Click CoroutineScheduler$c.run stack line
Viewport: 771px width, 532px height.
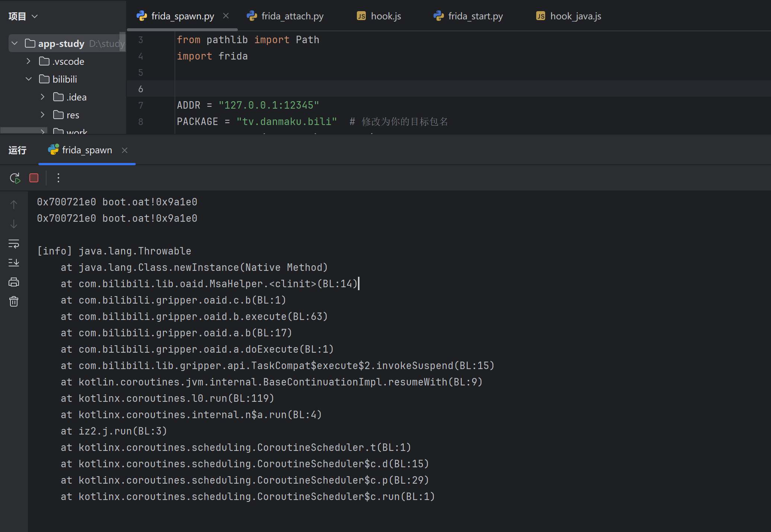(248, 497)
